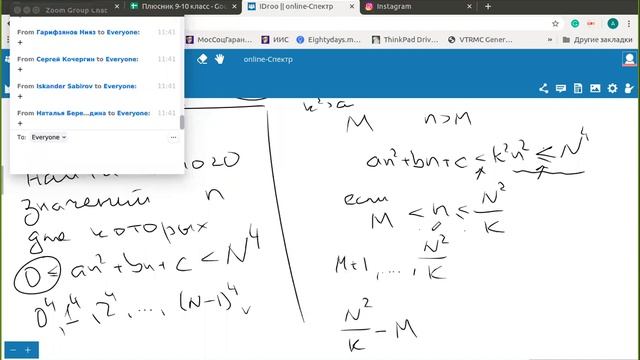The image size is (640, 360).
Task: Click sender name Гарифзянов Нияз in chat
Action: click(x=66, y=32)
